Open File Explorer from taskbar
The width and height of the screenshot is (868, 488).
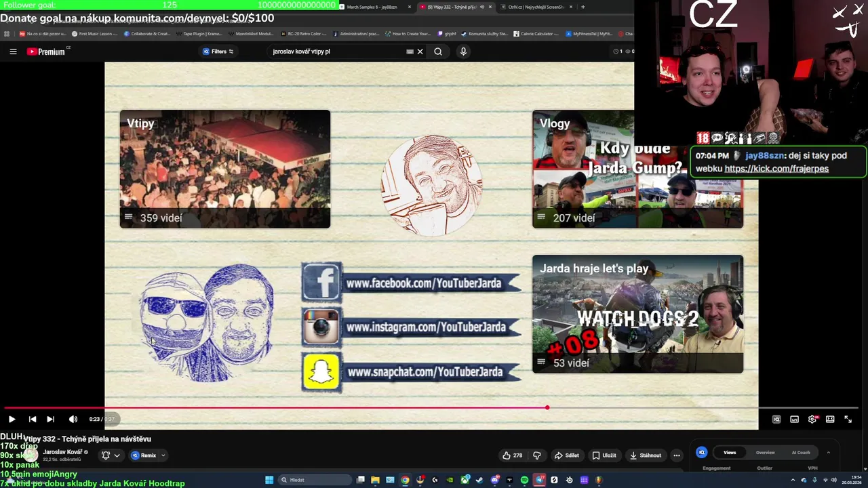pos(375,480)
